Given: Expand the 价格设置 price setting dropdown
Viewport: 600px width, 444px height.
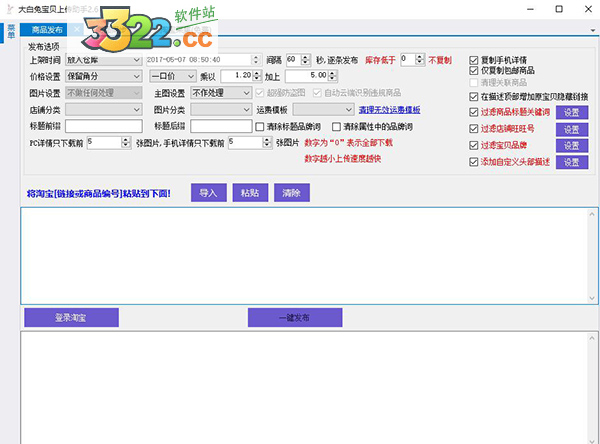Looking at the screenshot, I should point(136,76).
